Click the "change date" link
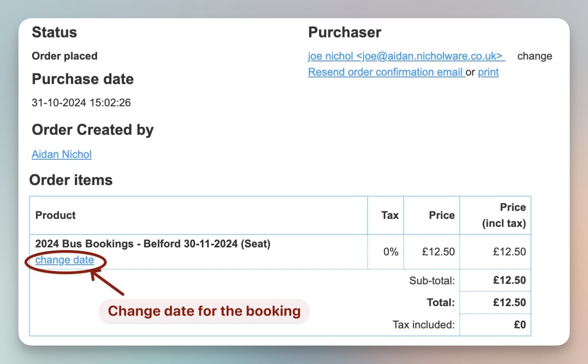588x364 pixels. pyautogui.click(x=65, y=260)
